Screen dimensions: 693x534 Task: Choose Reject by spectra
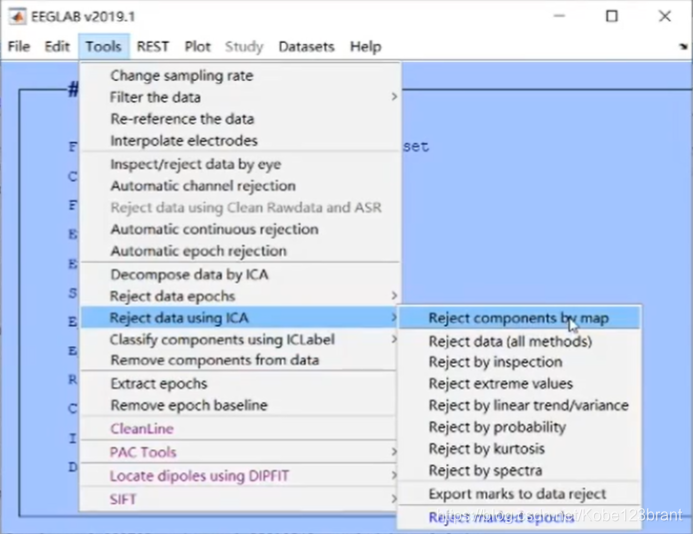[x=519, y=470]
